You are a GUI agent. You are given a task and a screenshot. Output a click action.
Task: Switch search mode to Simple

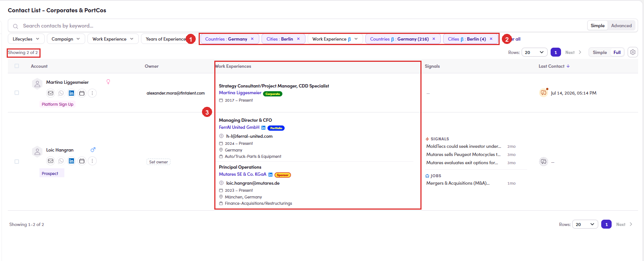597,26
